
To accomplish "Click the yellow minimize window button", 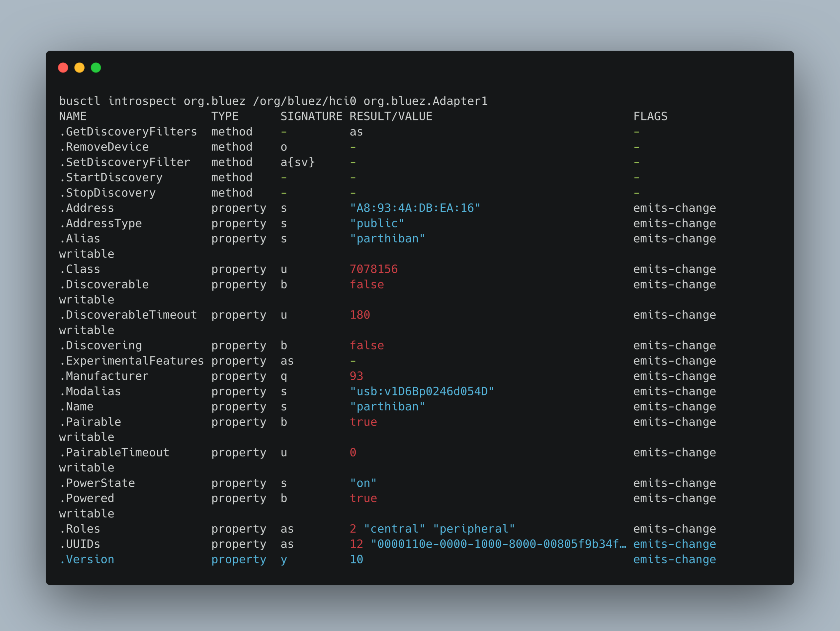I will click(x=79, y=68).
